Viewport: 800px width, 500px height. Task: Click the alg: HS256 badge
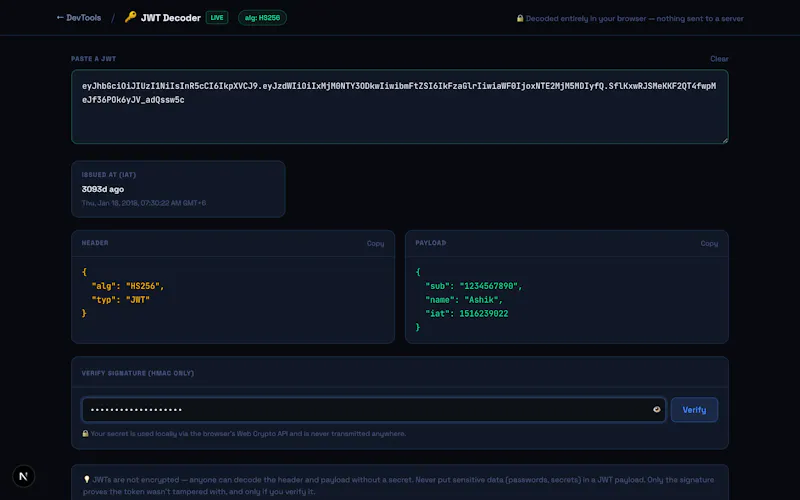click(262, 18)
